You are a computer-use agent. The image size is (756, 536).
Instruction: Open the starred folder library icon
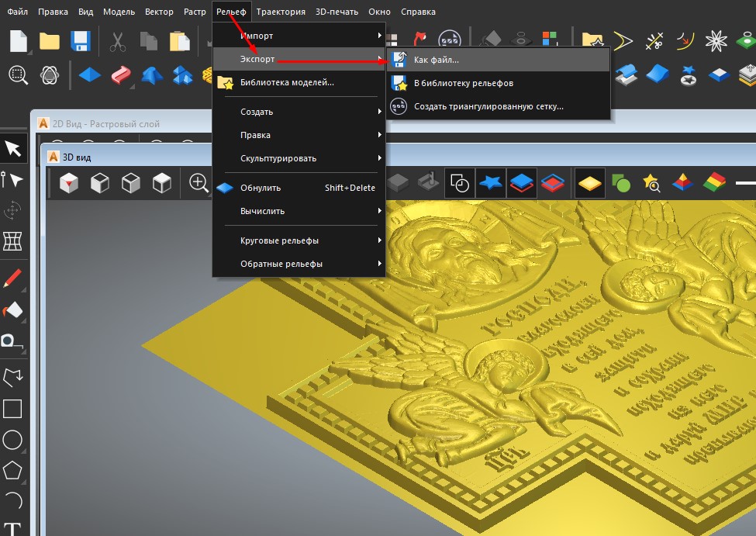click(x=592, y=41)
